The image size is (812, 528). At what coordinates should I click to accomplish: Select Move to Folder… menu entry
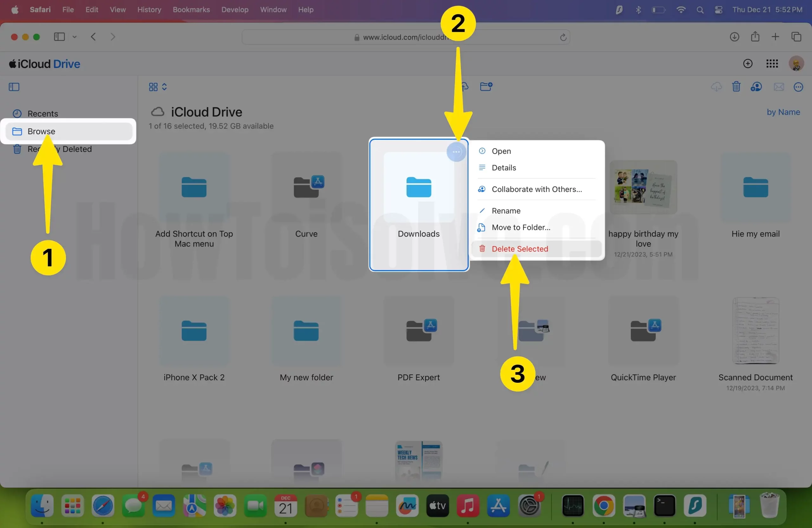536,227
